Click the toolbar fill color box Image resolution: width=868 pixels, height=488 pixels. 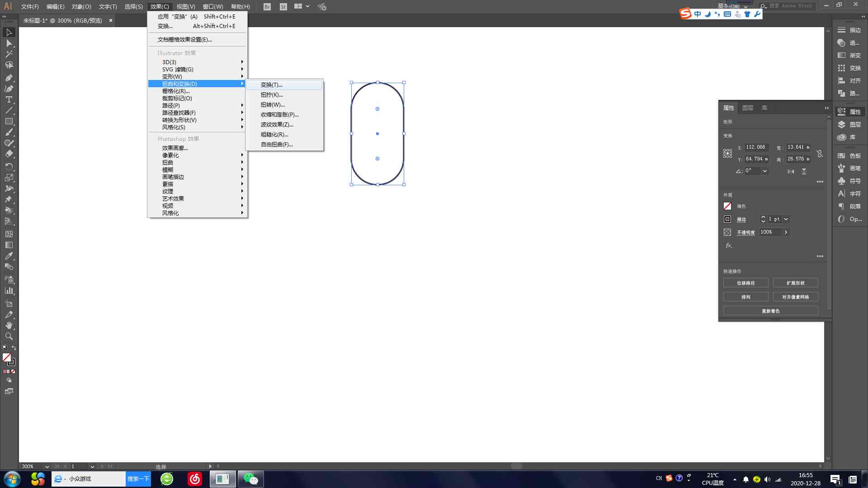(7, 357)
